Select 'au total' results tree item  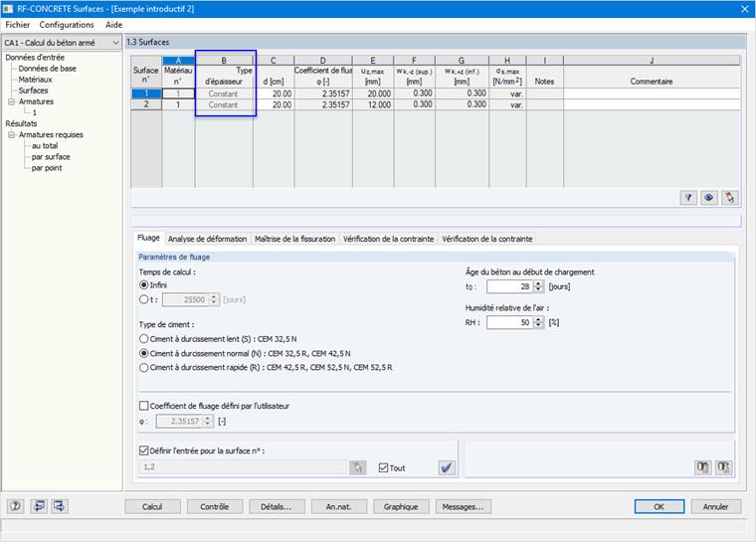[45, 145]
